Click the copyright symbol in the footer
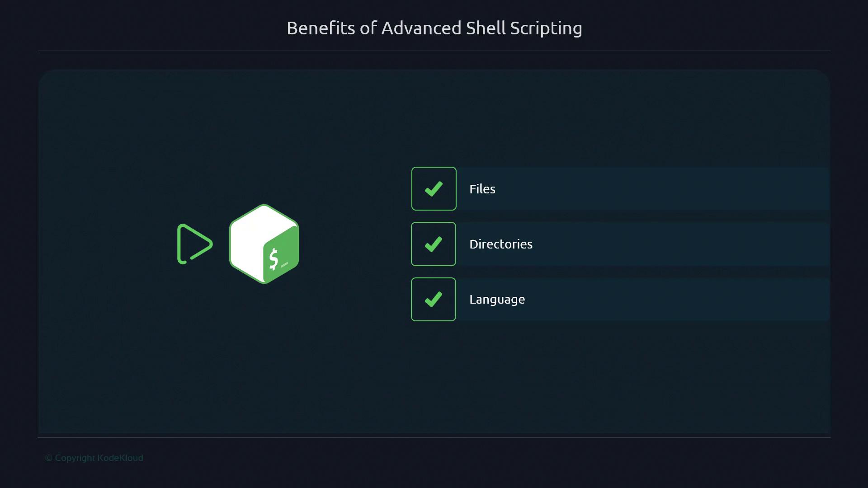 (48, 458)
